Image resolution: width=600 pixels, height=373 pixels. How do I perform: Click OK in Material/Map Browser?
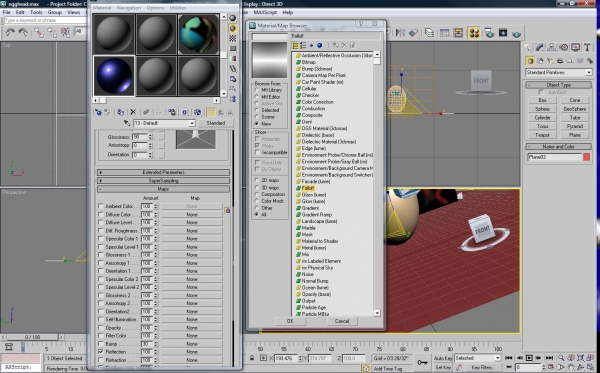290,321
